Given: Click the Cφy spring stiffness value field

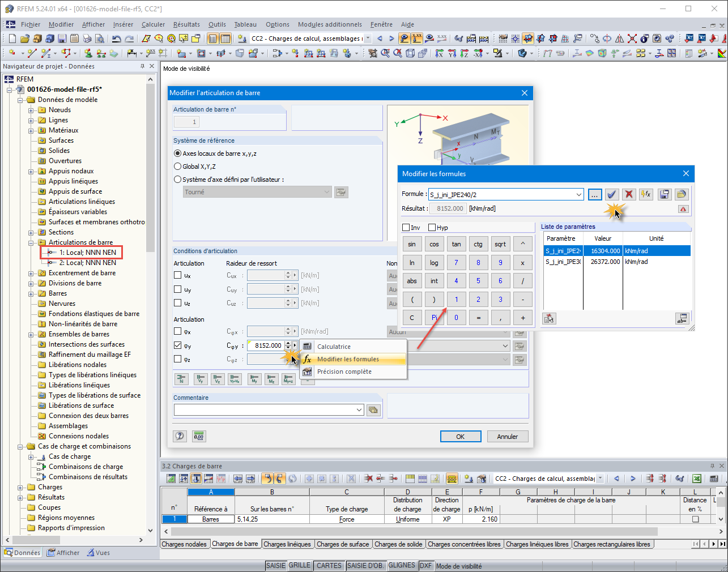Looking at the screenshot, I should [265, 345].
